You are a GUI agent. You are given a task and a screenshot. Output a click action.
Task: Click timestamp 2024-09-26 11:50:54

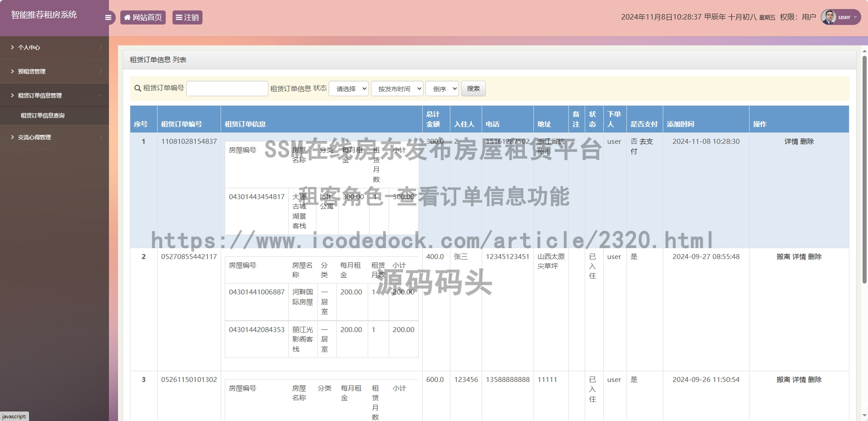click(x=706, y=380)
